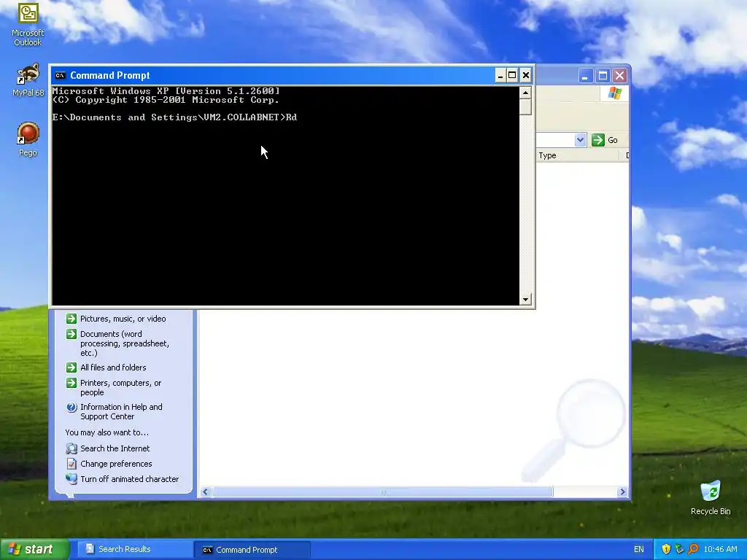Maximize the Search Results window
The height and width of the screenshot is (560, 747).
tap(603, 76)
